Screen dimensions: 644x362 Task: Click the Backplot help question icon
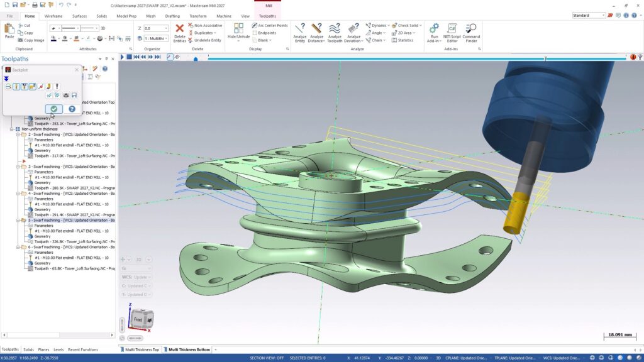click(x=72, y=109)
